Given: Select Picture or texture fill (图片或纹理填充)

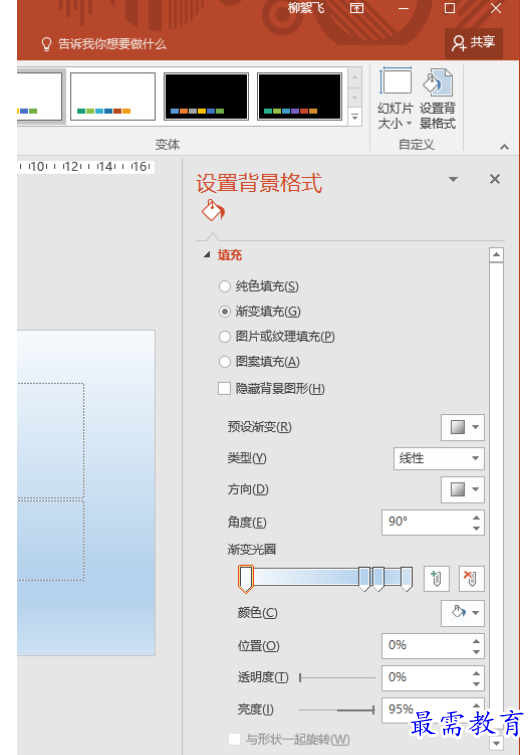Looking at the screenshot, I should (224, 337).
